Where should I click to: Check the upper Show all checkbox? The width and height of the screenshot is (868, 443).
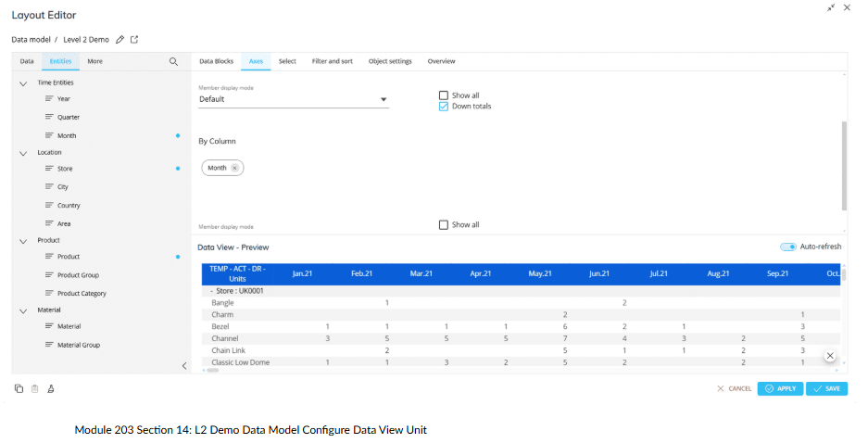[444, 95]
